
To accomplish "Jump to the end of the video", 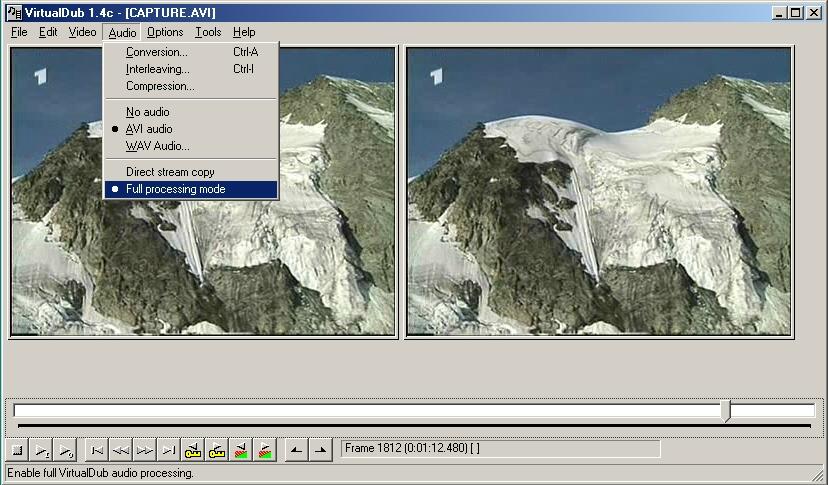I will tap(169, 450).
